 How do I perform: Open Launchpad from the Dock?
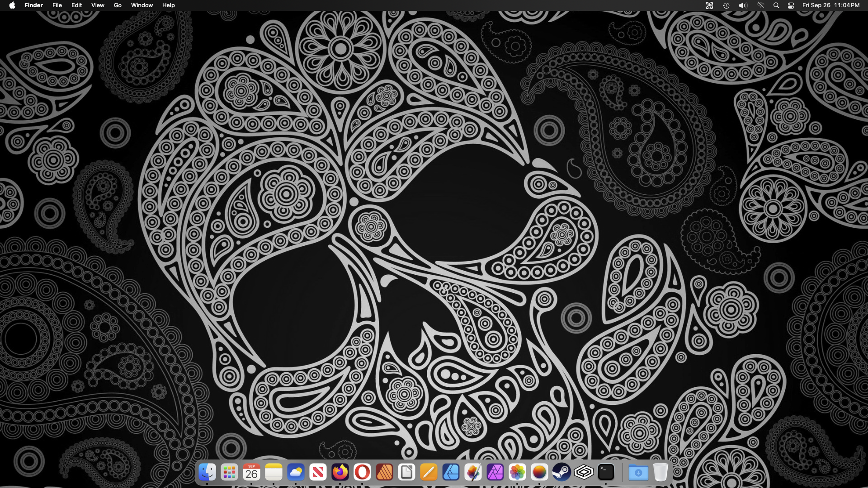pos(229,473)
